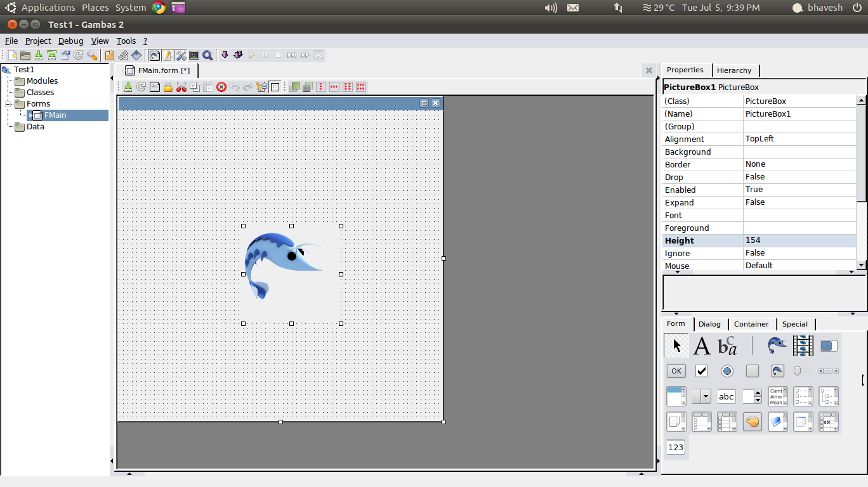Pick the TreeView control in toolbox
This screenshot has width=868, height=487.
click(x=828, y=396)
